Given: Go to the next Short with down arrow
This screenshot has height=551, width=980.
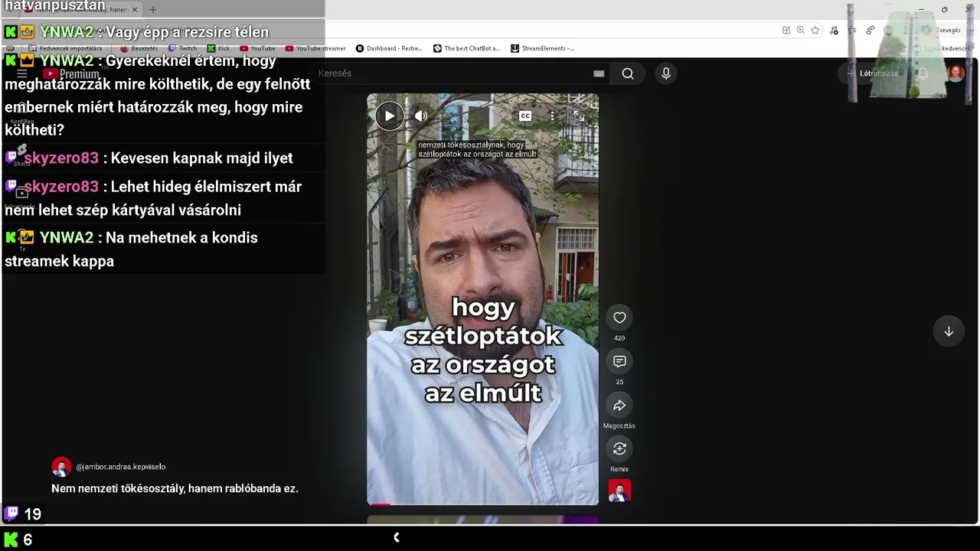Looking at the screenshot, I should coord(949,331).
